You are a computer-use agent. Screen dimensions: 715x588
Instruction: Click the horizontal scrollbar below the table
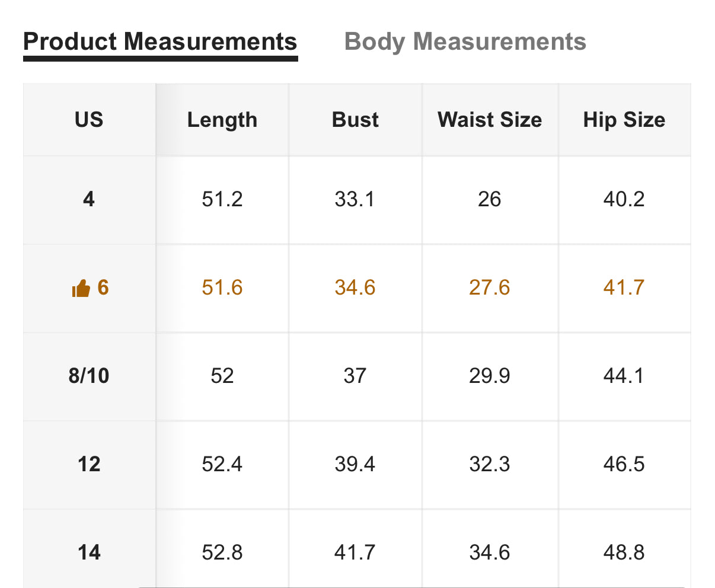coord(412,587)
